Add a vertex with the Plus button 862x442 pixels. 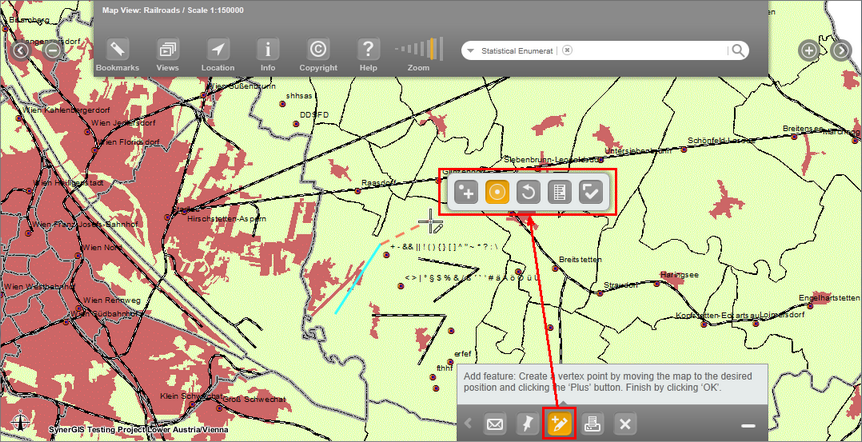465,192
